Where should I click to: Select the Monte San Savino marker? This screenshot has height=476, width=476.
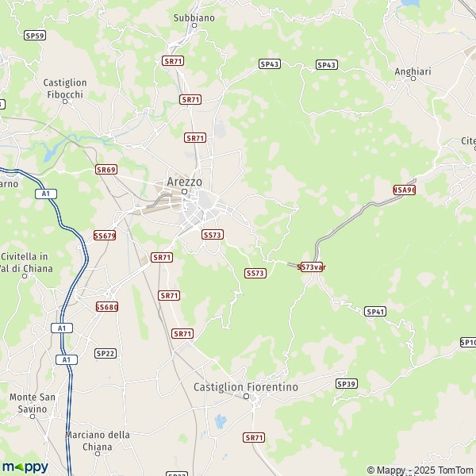pos(33,416)
